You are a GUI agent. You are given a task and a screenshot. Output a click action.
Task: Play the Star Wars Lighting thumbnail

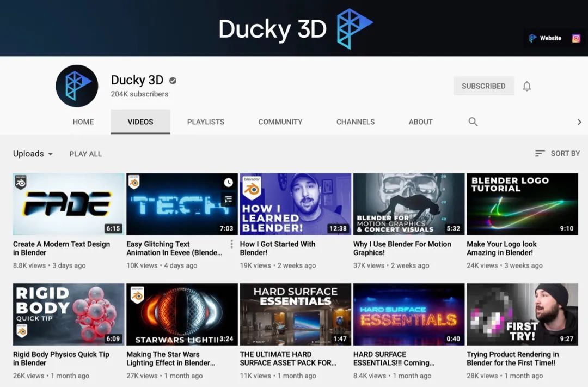click(x=182, y=315)
